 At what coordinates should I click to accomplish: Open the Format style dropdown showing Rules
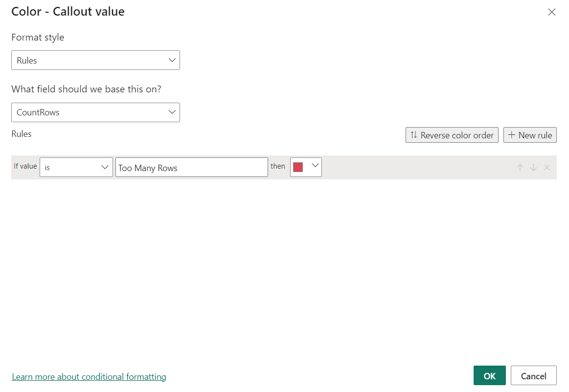click(x=95, y=60)
